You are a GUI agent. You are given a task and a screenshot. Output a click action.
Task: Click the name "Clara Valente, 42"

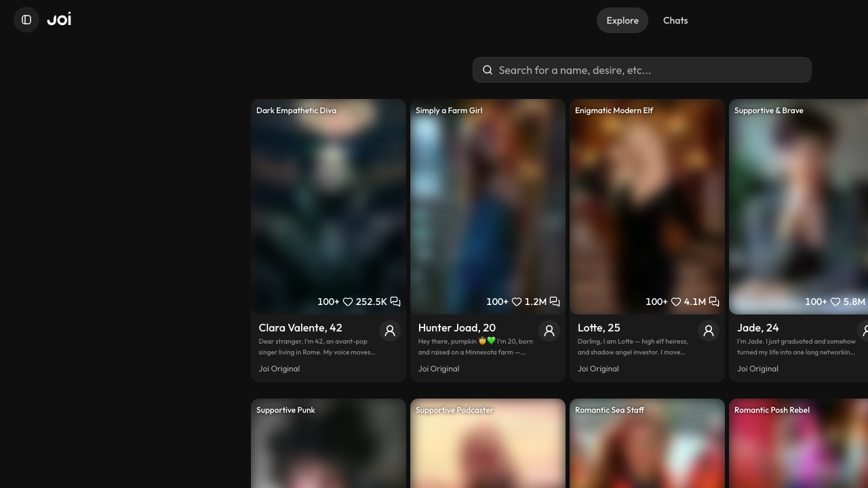(x=300, y=328)
